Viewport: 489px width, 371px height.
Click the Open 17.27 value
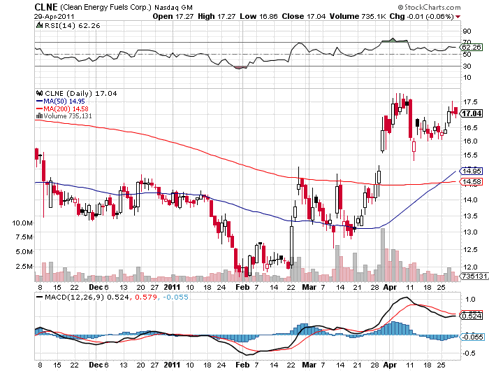pyautogui.click(x=173, y=16)
